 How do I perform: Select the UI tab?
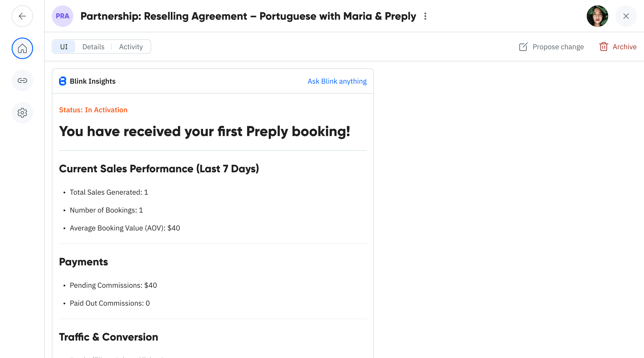click(x=64, y=47)
